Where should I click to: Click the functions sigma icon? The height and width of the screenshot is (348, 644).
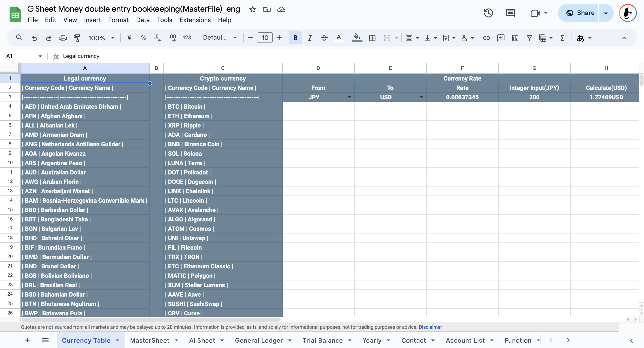coord(562,38)
